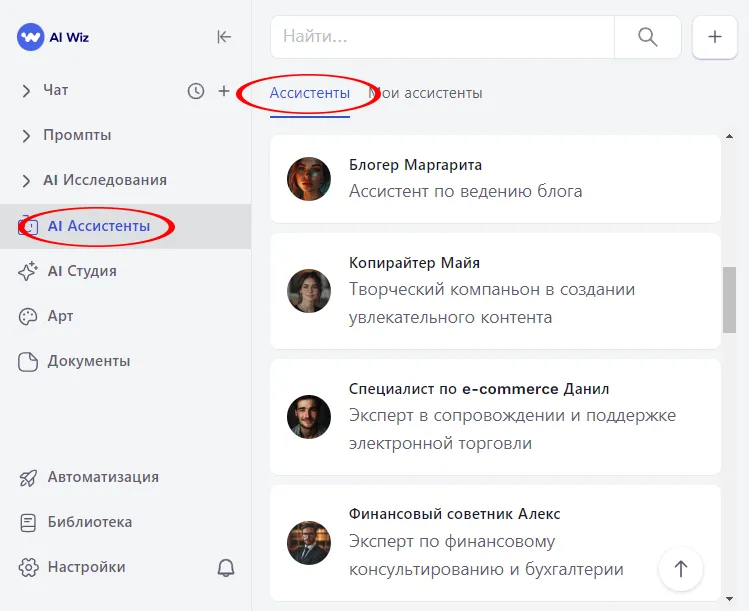Expand the Чат section chevron
Image resolution: width=749 pixels, height=611 pixels.
point(26,91)
